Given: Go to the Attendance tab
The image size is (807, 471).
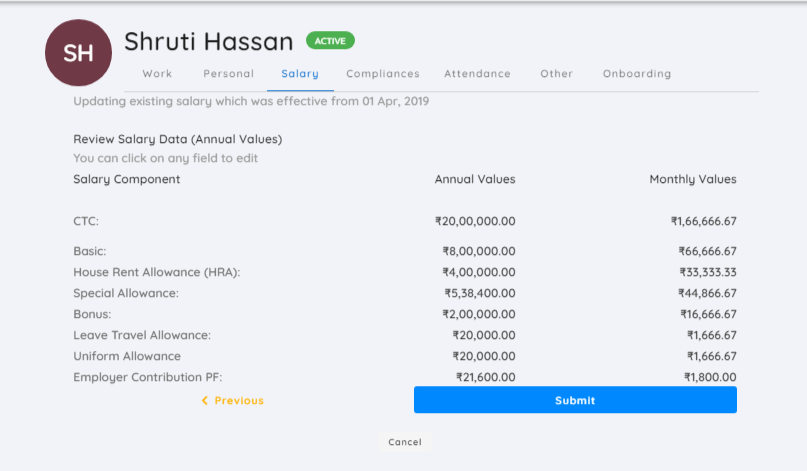Looking at the screenshot, I should click(478, 74).
